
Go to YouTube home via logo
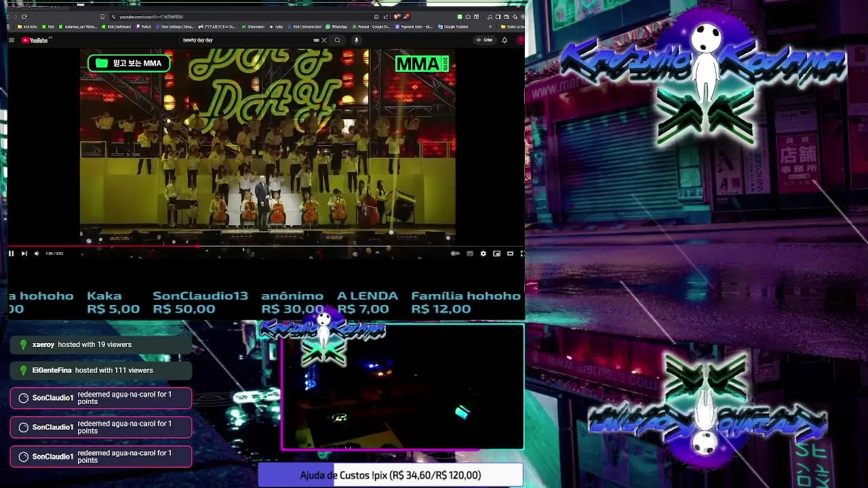coord(35,40)
